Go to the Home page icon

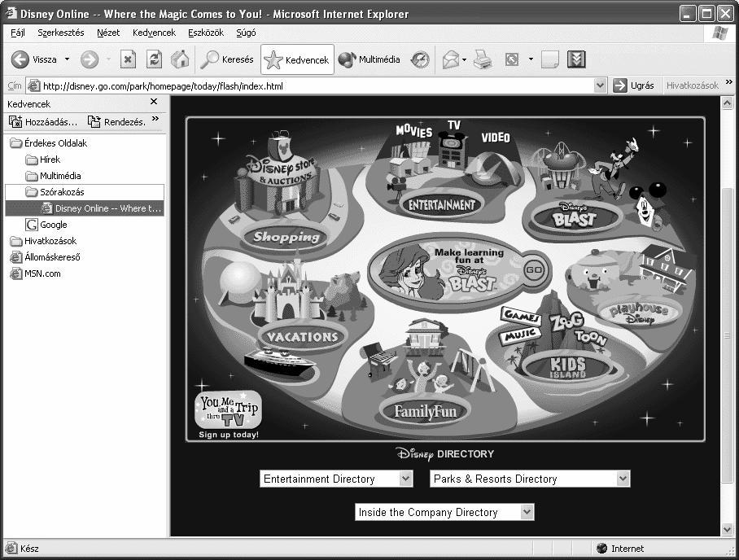click(180, 59)
